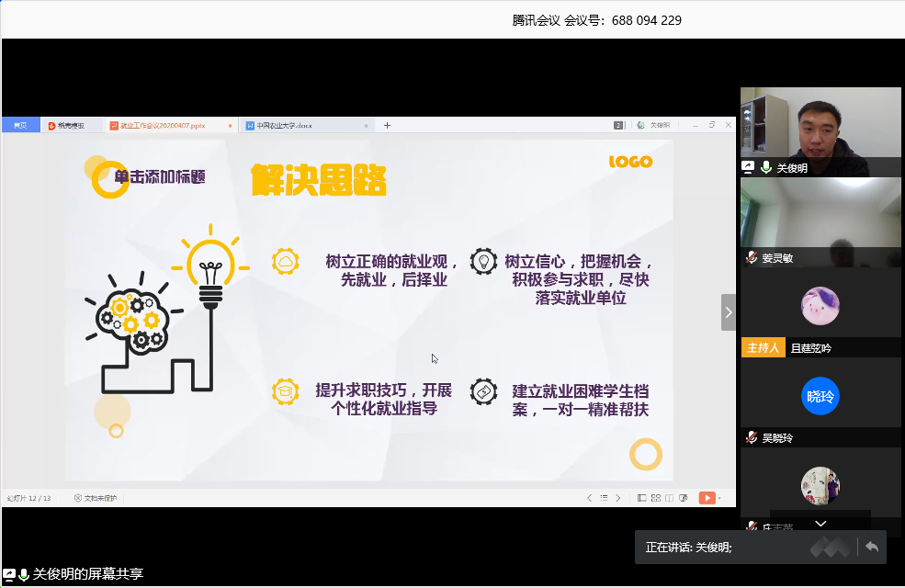Screen dimensions: 905x588
Task: Go to the next slide arrow
Action: pos(618,498)
